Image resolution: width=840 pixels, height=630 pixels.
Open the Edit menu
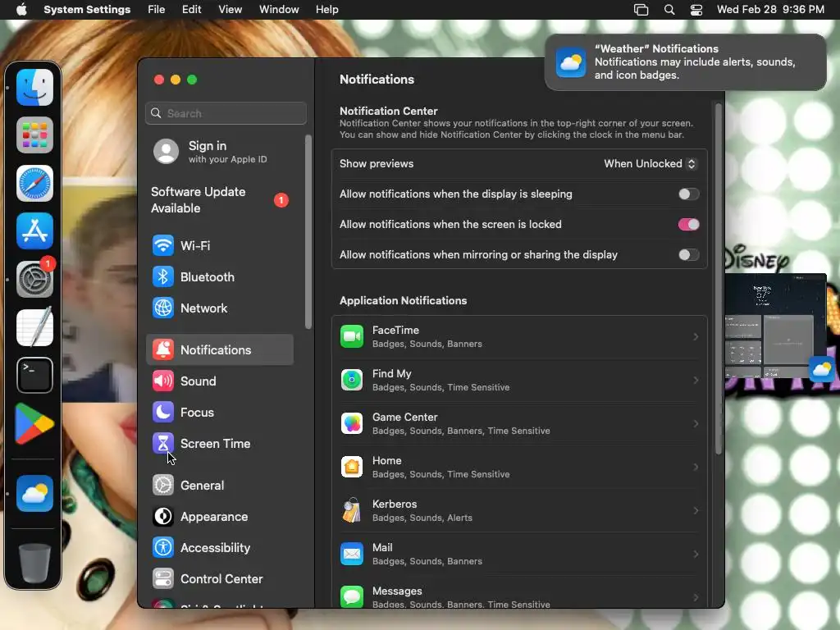click(x=191, y=10)
